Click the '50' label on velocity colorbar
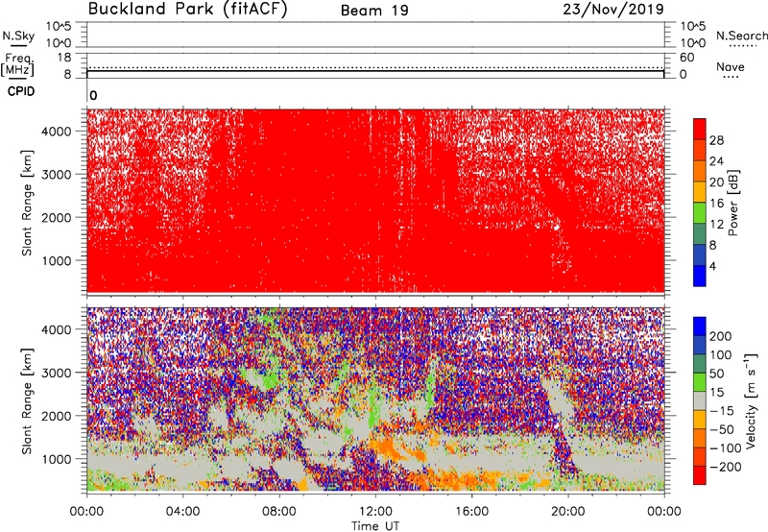The height and width of the screenshot is (532, 768). click(x=716, y=374)
